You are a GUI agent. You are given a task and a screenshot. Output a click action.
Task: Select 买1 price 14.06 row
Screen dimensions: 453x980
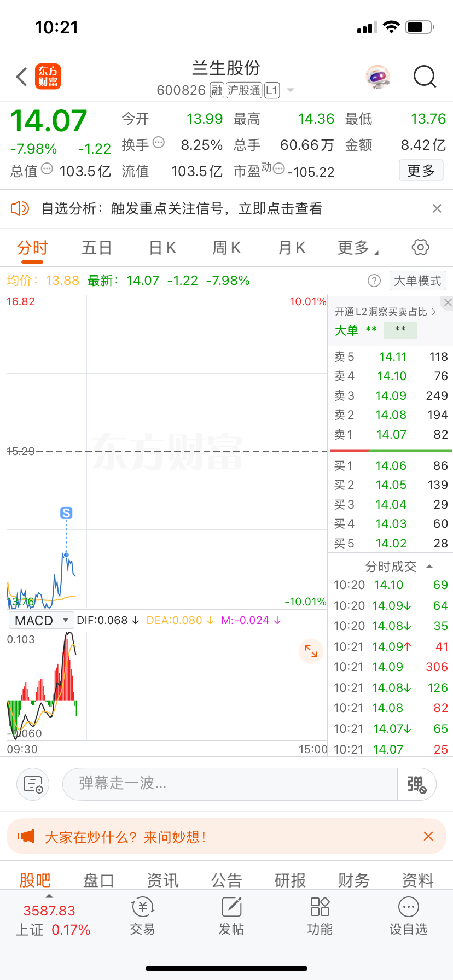(x=391, y=465)
